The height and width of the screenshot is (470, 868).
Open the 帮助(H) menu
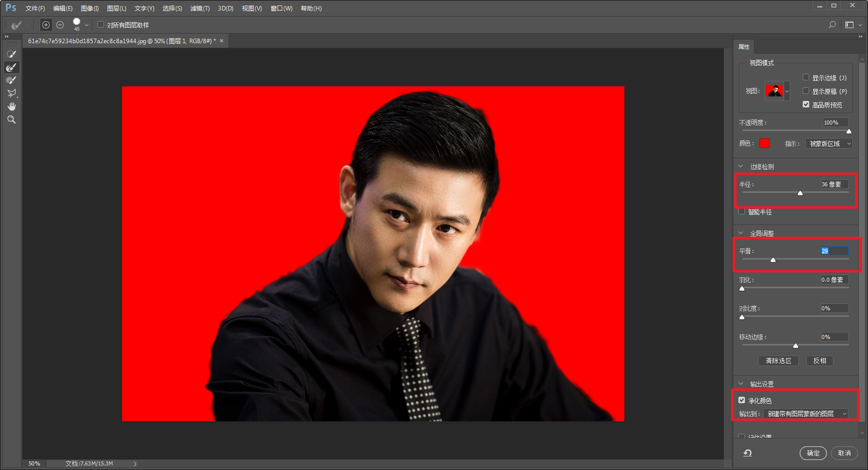[311, 9]
